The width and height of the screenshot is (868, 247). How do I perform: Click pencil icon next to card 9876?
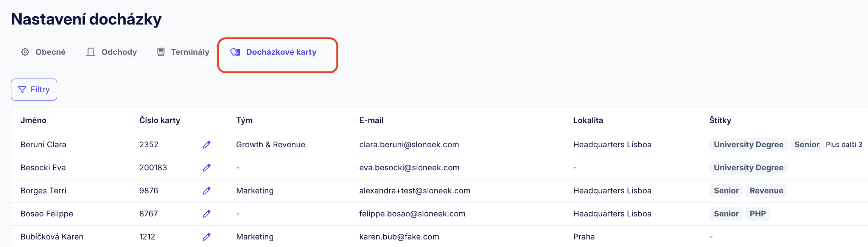(x=206, y=191)
